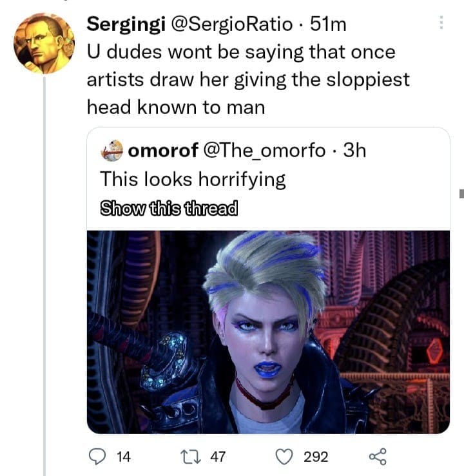Image resolution: width=464 pixels, height=476 pixels.
Task: Click the quoted tweet's 3h timestamp
Action: pos(355,151)
